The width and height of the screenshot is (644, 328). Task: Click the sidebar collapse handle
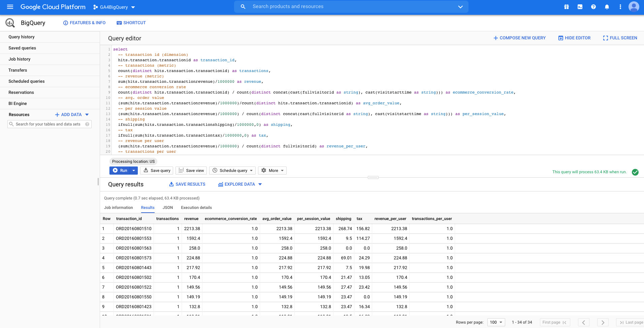98,182
